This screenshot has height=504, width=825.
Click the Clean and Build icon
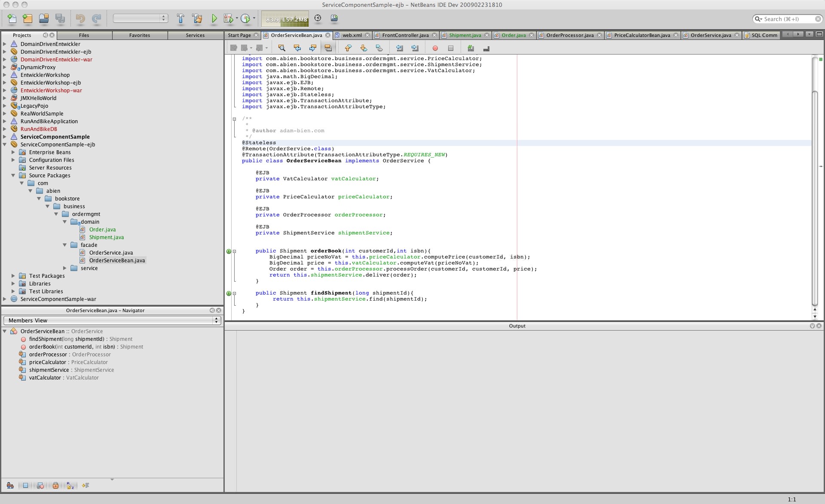pos(197,18)
